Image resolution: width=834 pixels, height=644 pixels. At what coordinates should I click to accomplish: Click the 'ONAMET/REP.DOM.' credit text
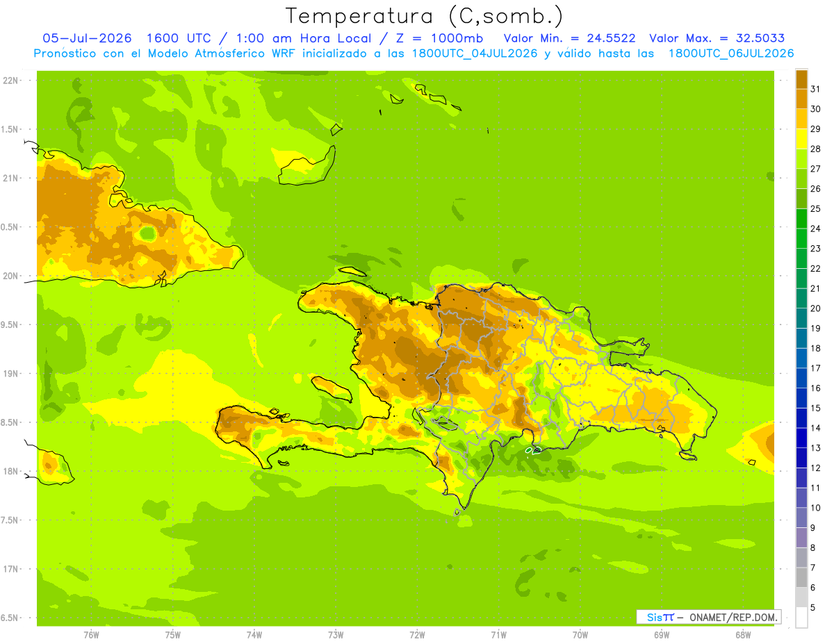735,617
